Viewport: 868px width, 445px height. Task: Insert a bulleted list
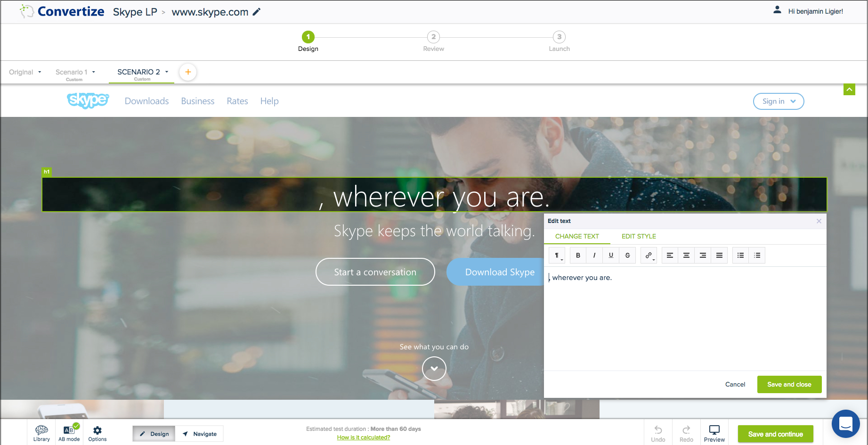(x=740, y=255)
